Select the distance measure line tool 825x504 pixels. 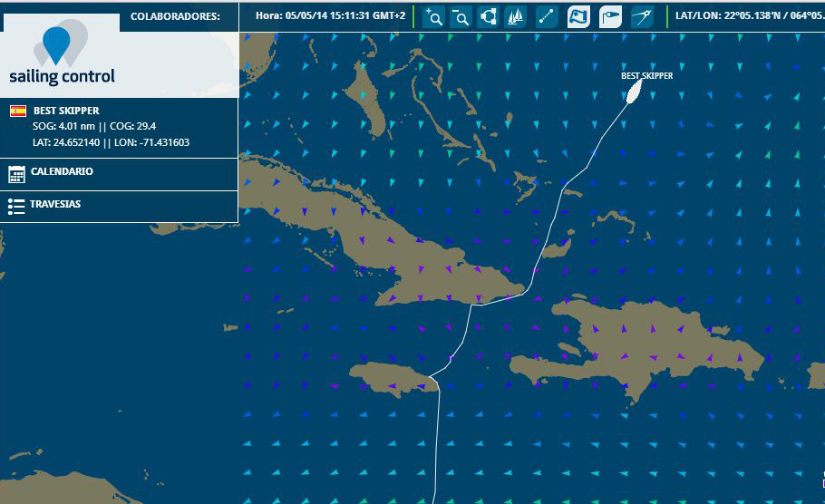point(547,16)
